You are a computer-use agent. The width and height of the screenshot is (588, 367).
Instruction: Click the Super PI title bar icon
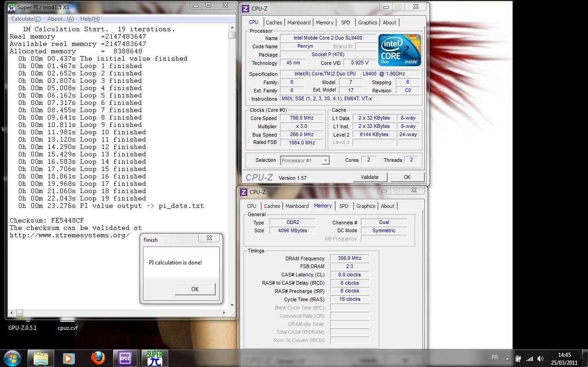point(11,7)
